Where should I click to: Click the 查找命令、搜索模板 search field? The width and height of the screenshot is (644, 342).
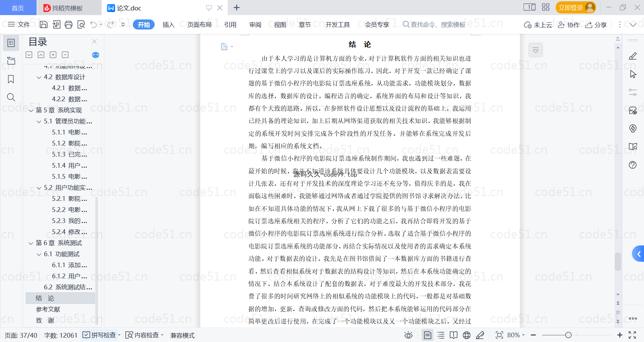434,24
